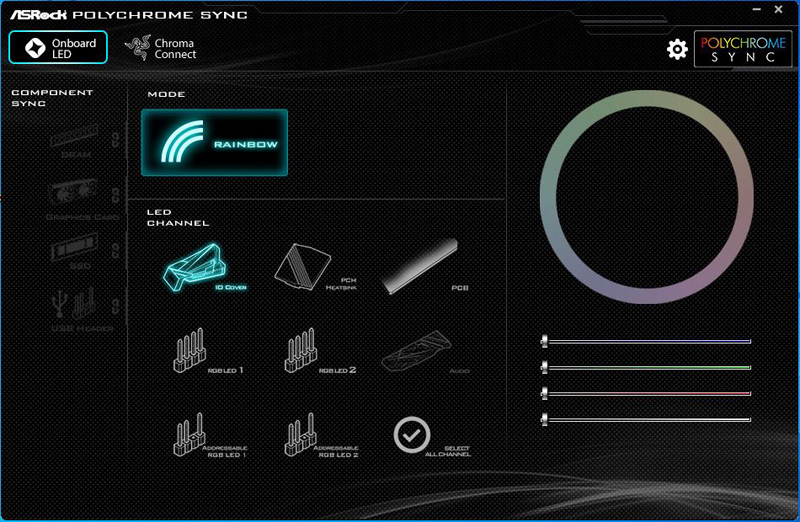Select the PCB LED channel
The height and width of the screenshot is (522, 800).
coord(425,266)
